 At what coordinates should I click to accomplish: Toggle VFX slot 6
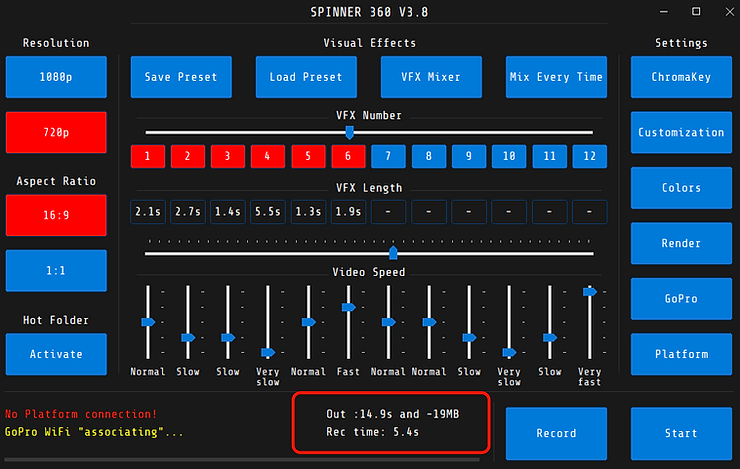pos(348,156)
